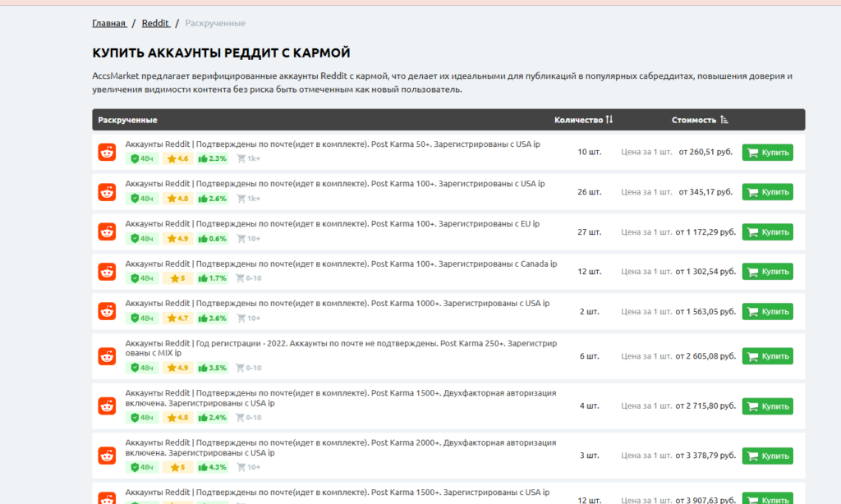Click thumbs-up 3.6% badge
841x504 pixels.
coord(213,318)
